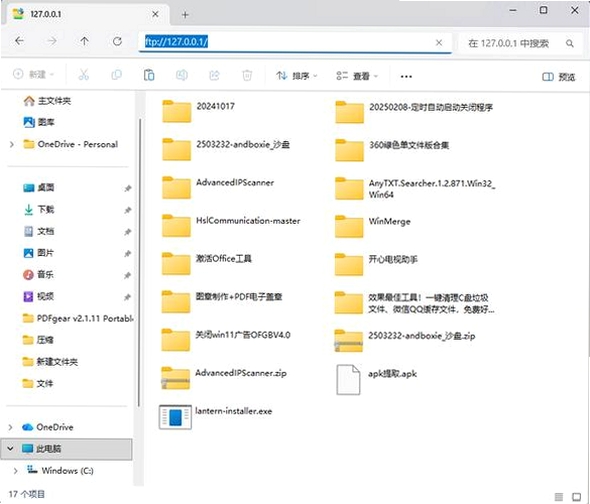The width and height of the screenshot is (590, 504).
Task: Toggle the preview pane button
Action: pyautogui.click(x=558, y=77)
